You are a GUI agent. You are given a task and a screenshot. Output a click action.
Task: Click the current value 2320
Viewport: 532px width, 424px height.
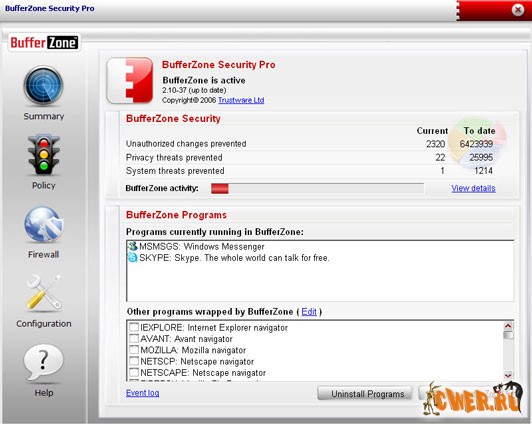tap(435, 144)
